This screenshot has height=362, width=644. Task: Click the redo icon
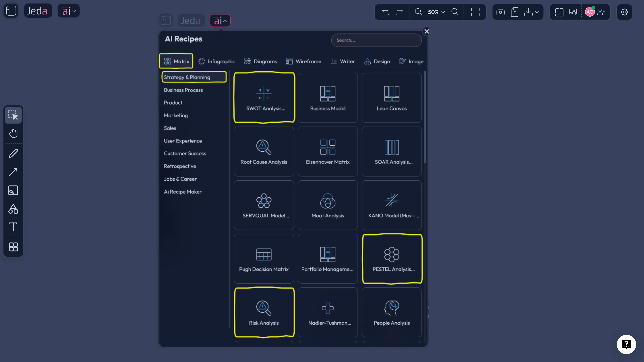click(x=399, y=12)
